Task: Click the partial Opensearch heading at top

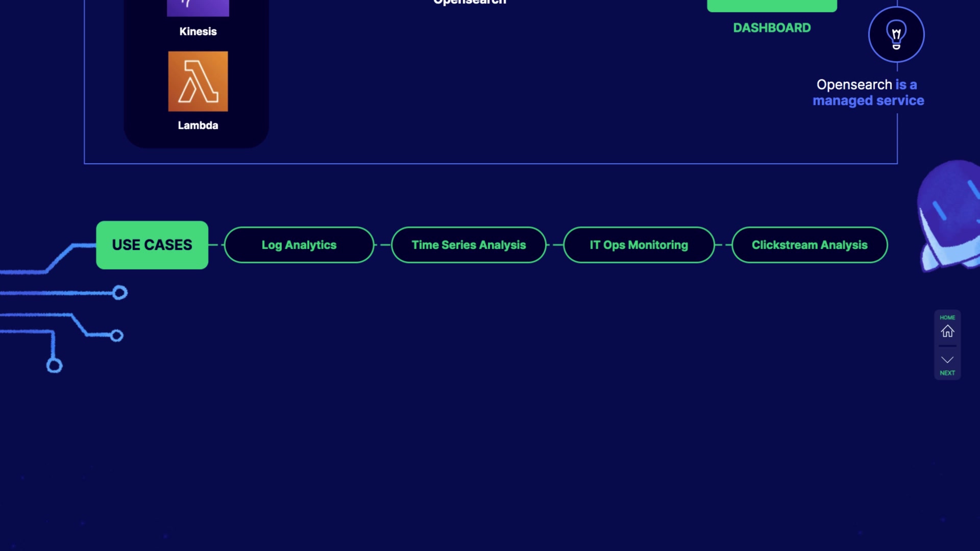Action: (470, 3)
